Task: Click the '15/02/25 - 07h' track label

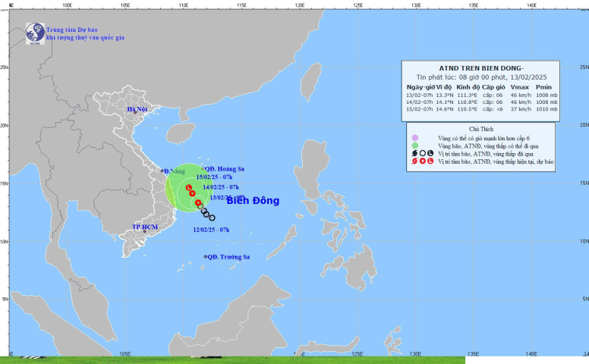Action: [x=214, y=177]
